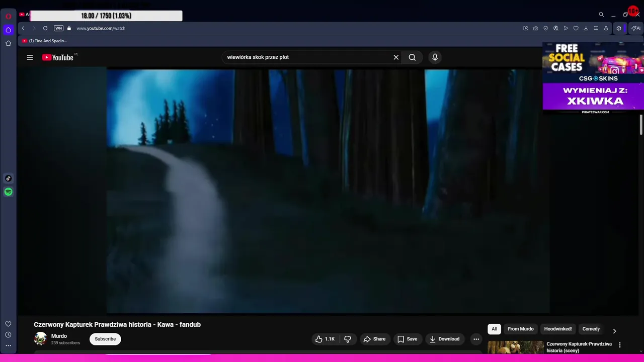Open the browser downloads icon
Image resolution: width=644 pixels, height=362 pixels.
click(586, 28)
